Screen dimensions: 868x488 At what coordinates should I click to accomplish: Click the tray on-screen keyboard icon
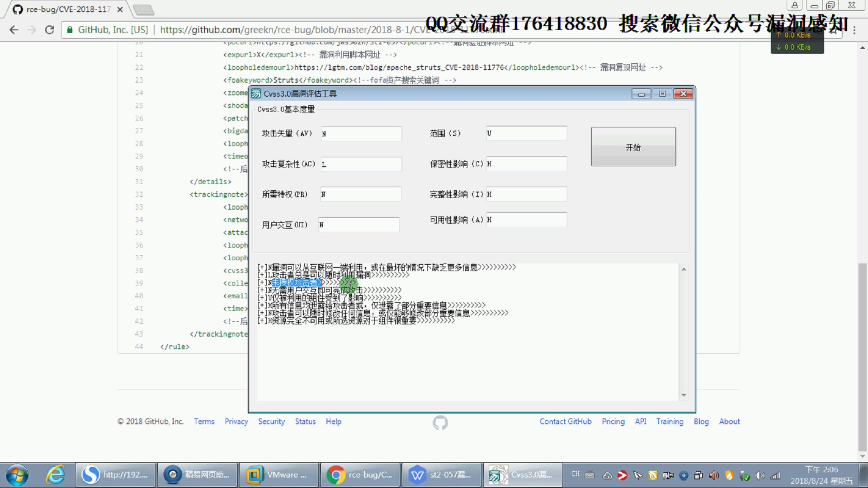click(x=590, y=474)
